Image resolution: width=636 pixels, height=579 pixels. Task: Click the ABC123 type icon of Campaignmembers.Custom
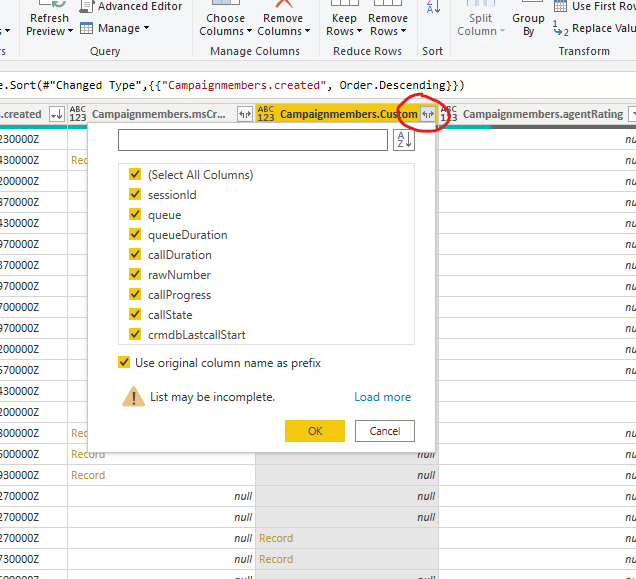point(266,115)
